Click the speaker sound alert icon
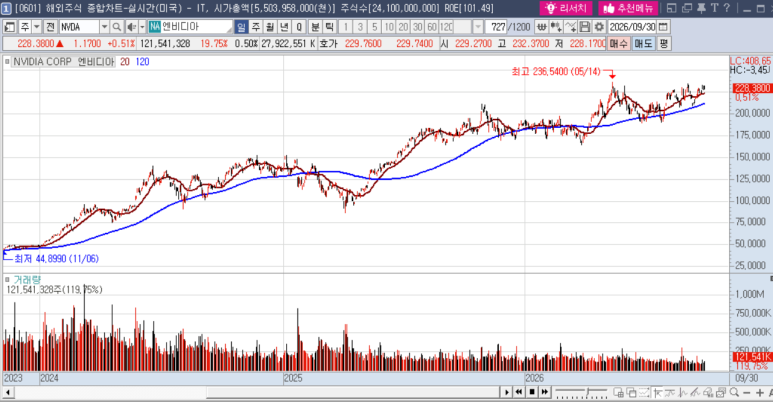The image size is (773, 402). click(x=131, y=27)
